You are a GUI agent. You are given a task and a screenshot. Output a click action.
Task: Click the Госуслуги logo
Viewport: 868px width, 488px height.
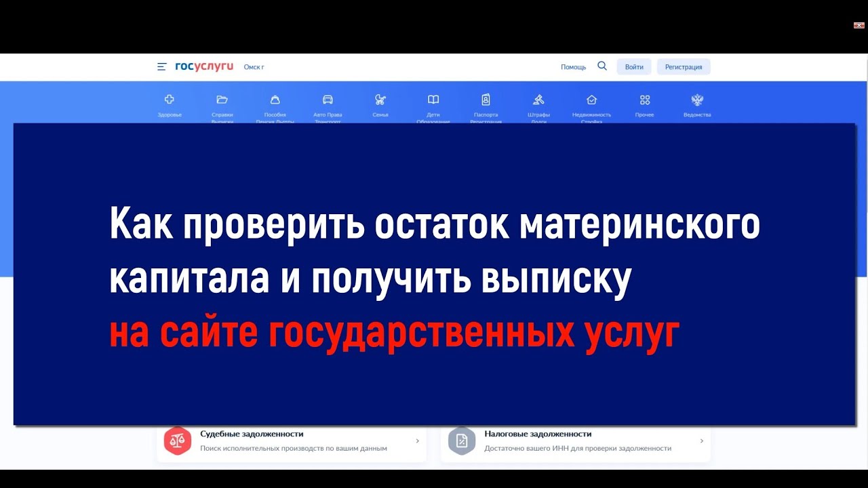pos(204,66)
